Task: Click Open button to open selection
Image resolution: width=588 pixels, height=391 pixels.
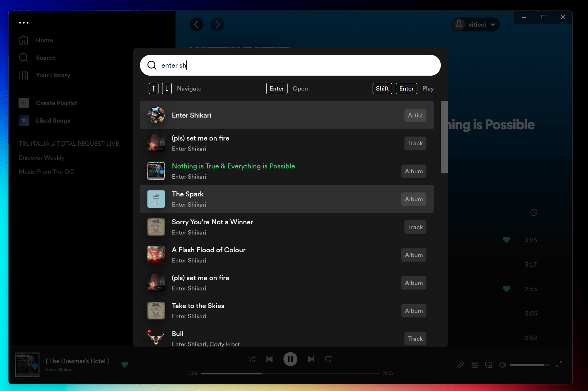Action: point(300,88)
